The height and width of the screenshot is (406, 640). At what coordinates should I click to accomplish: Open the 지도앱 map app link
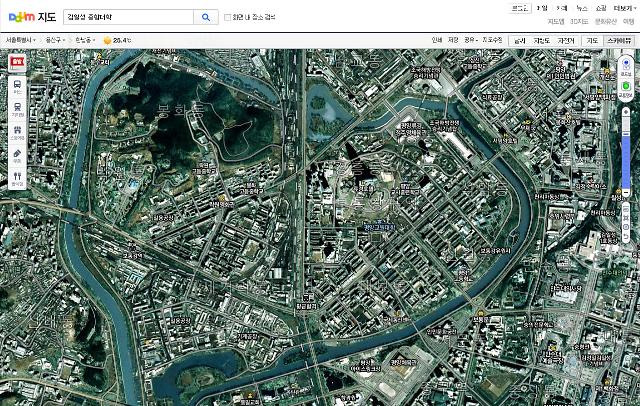pyautogui.click(x=556, y=22)
